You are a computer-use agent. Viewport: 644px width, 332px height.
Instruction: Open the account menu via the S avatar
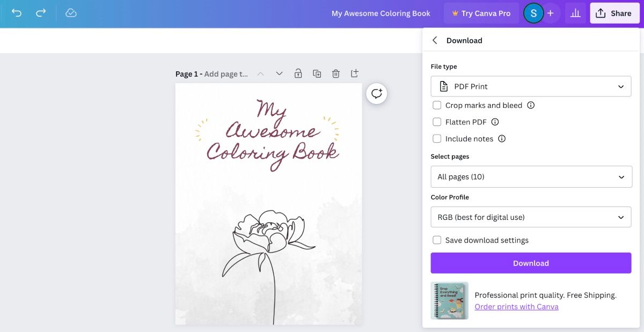coord(533,13)
